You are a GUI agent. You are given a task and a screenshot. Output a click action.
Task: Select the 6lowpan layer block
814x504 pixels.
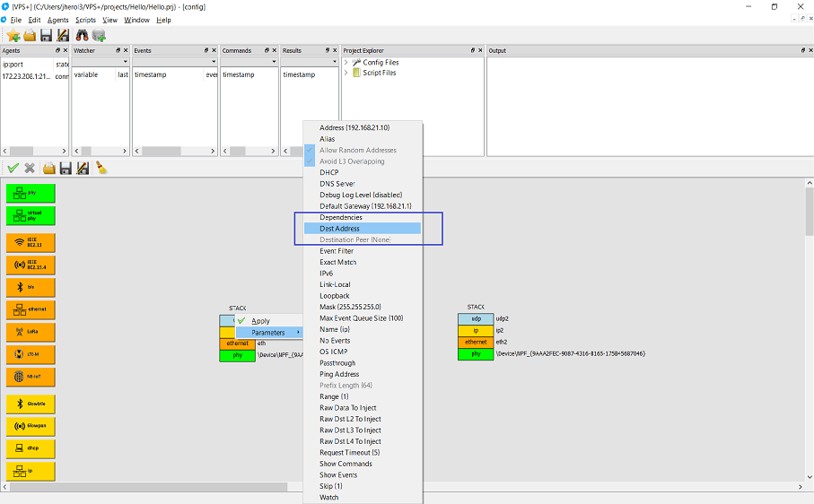[31, 425]
